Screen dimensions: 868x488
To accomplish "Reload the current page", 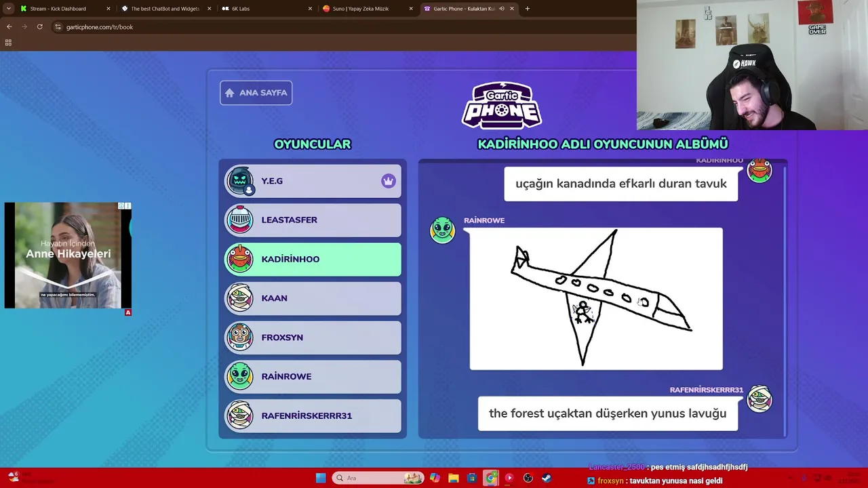I will pos(40,27).
